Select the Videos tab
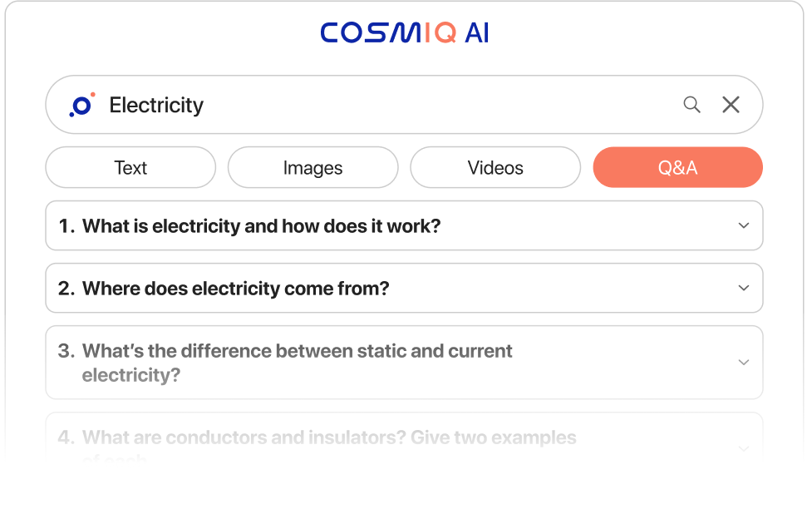Image resolution: width=812 pixels, height=509 pixels. [495, 168]
